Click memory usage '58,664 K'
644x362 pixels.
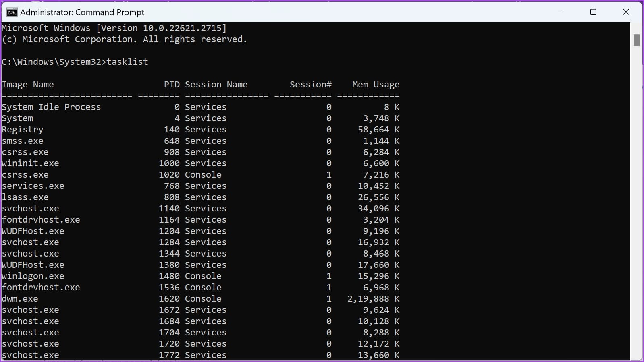(x=379, y=130)
